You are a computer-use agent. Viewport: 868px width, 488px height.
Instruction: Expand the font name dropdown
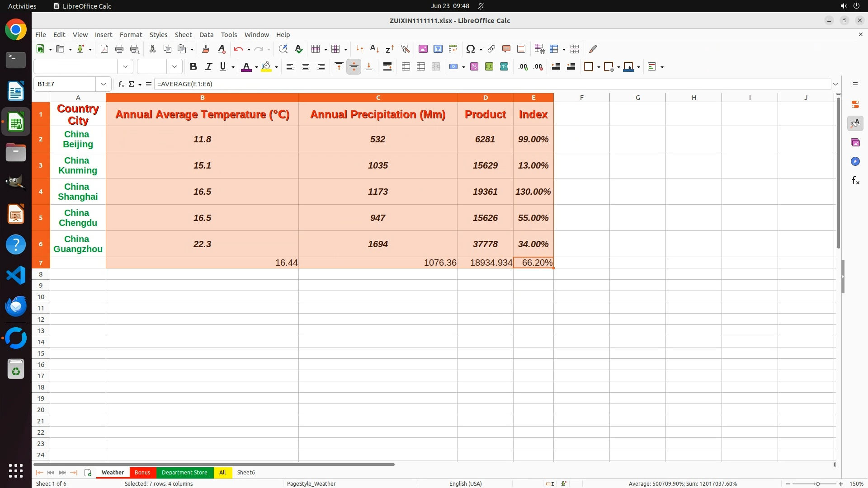125,67
